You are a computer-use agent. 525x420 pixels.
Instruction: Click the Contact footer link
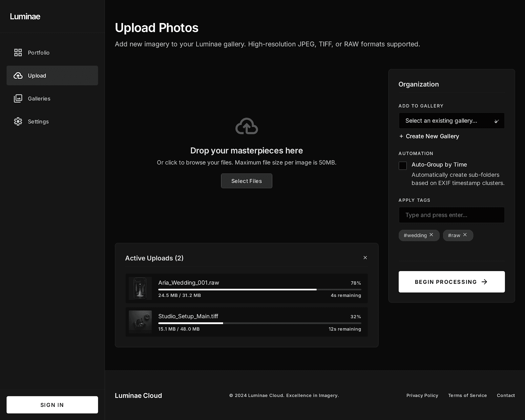[x=506, y=395]
